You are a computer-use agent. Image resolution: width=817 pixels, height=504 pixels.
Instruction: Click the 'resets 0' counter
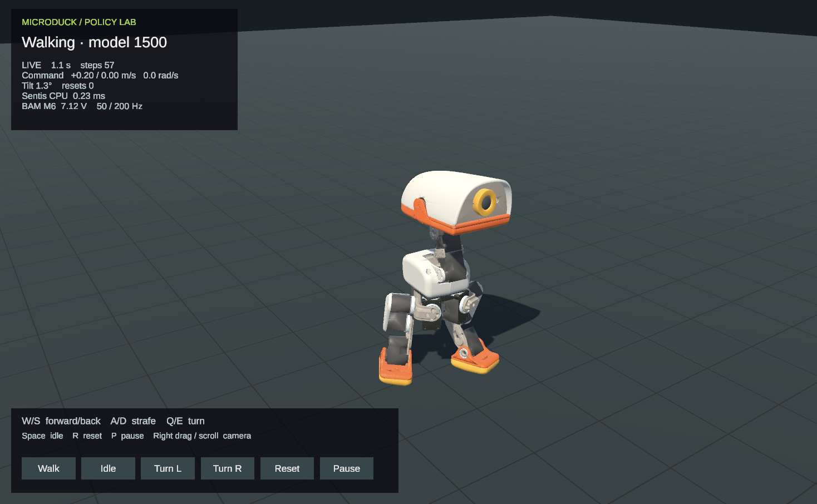point(78,86)
